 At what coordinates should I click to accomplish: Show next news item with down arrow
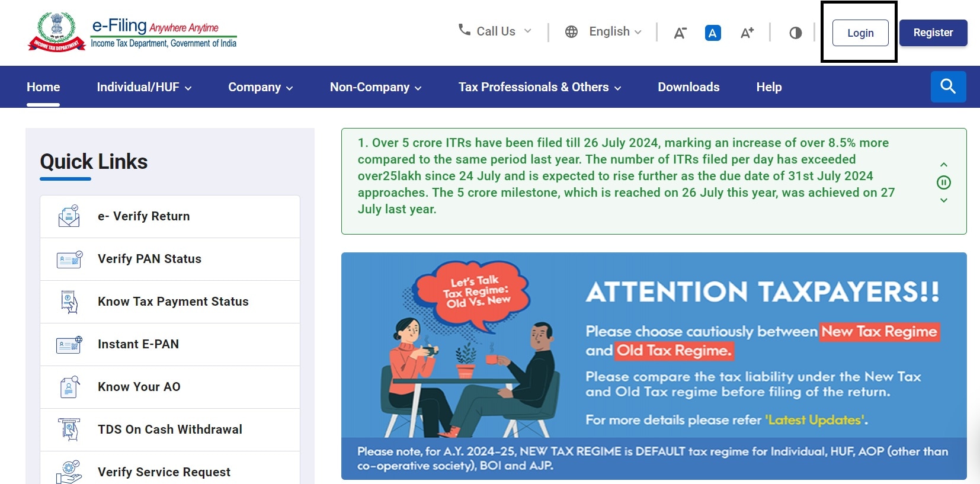tap(943, 200)
